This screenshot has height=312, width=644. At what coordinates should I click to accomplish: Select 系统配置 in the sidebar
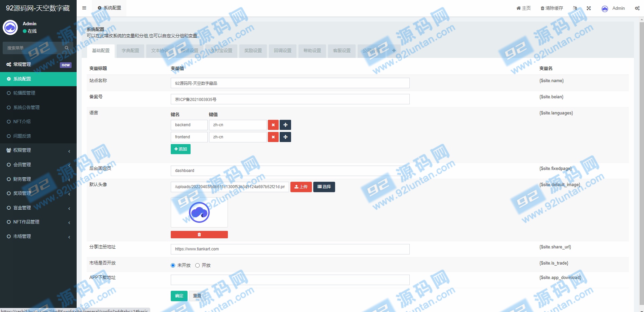[38, 79]
